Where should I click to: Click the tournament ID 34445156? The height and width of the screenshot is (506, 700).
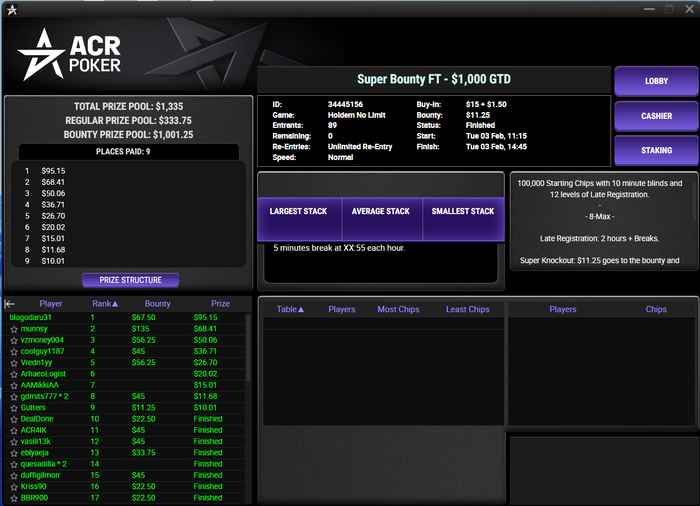click(345, 104)
